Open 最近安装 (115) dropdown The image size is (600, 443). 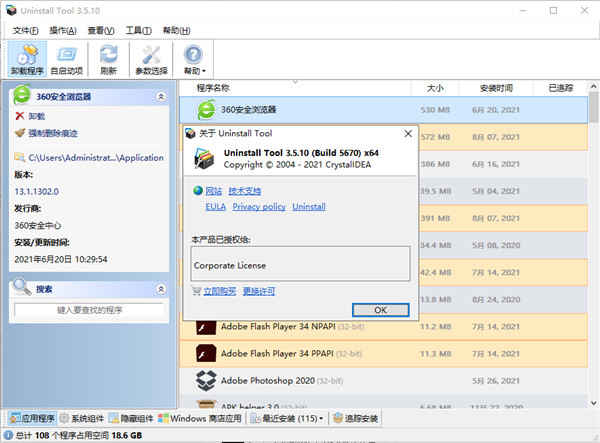point(287,419)
